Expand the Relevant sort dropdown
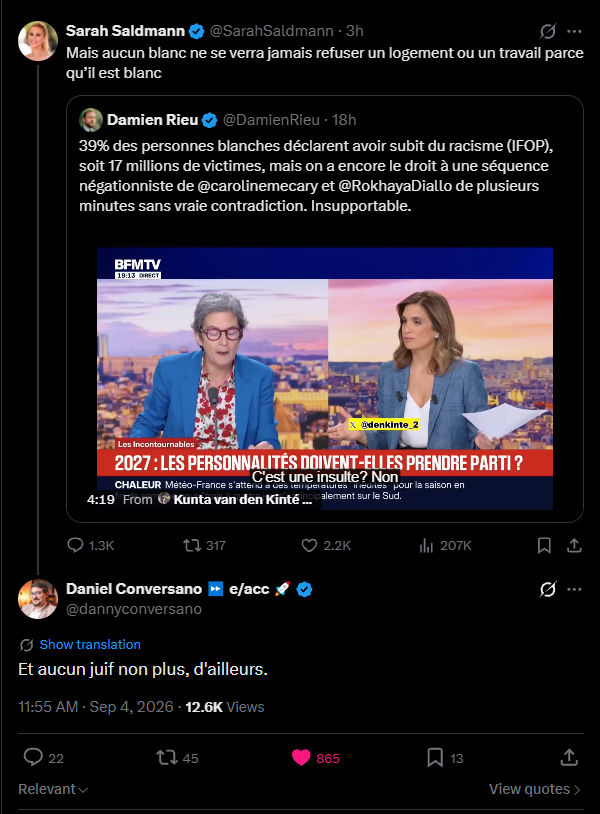Screen dimensions: 600x814 [53, 789]
